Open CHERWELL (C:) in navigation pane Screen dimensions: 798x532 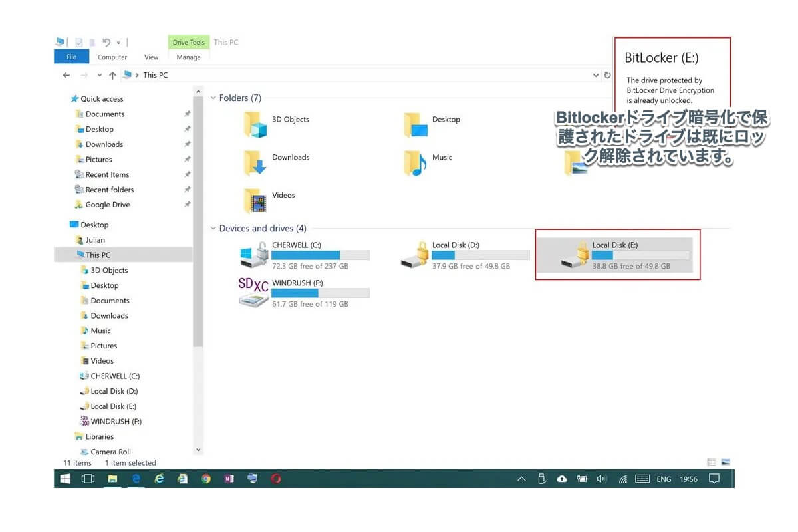115,376
